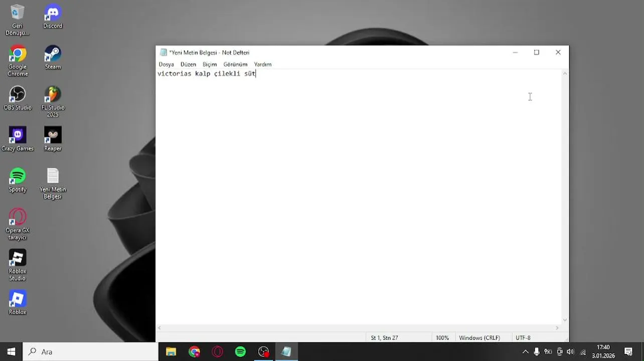Open the Dosya menu

166,64
